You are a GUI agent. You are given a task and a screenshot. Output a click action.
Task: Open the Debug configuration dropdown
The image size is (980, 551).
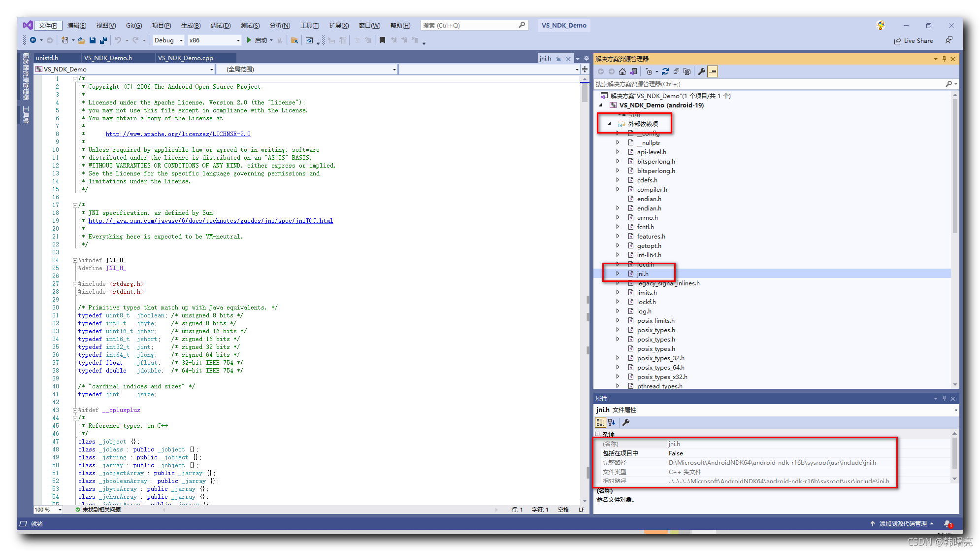[181, 40]
